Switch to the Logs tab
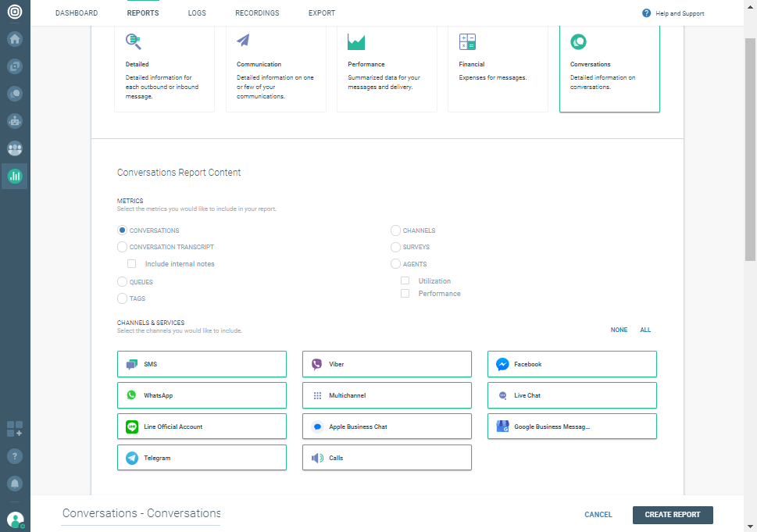 (x=197, y=13)
